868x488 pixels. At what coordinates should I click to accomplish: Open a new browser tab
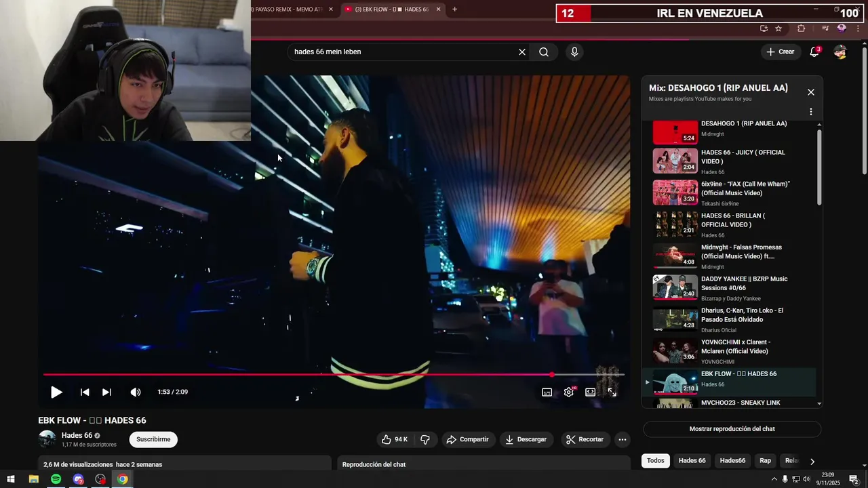(454, 9)
